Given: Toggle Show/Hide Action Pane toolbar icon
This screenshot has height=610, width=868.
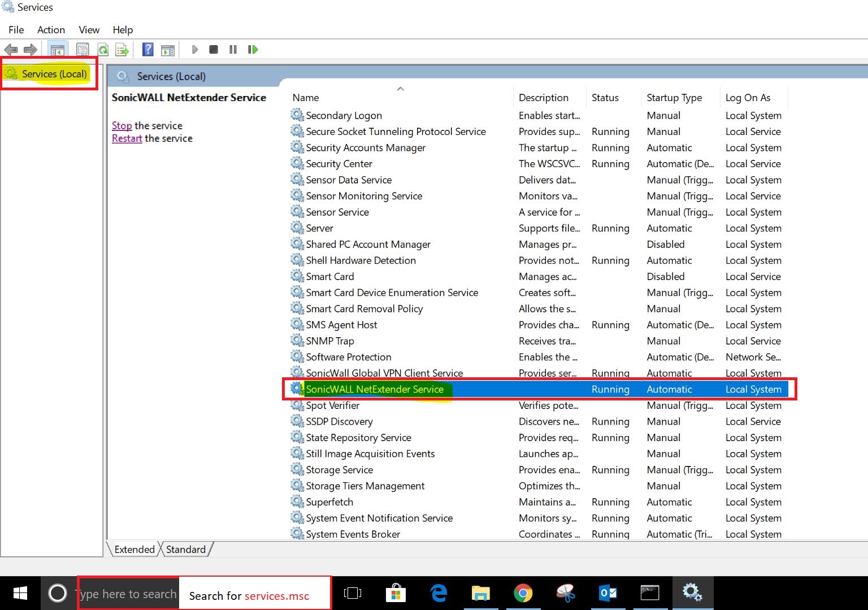Looking at the screenshot, I should (168, 50).
